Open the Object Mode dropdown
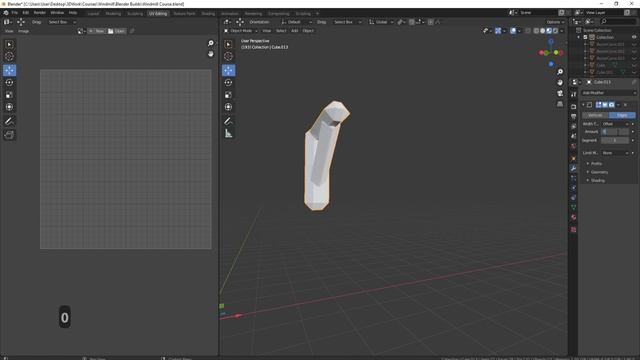Screen dimensions: 640x360 241,31
